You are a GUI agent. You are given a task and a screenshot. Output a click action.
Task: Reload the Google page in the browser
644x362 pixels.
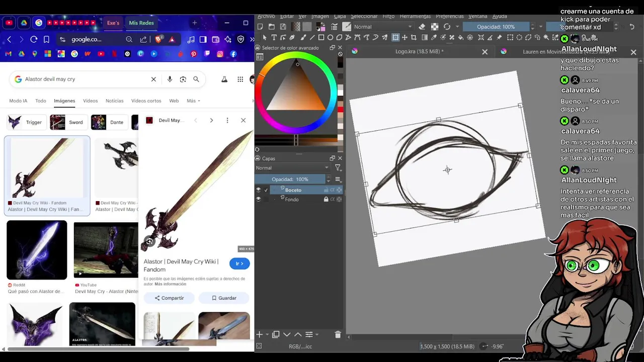pyautogui.click(x=34, y=39)
